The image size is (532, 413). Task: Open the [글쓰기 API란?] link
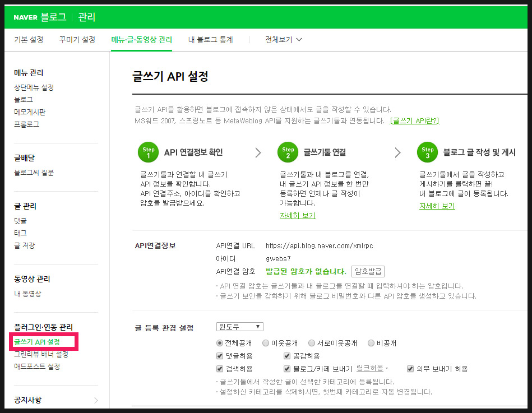(415, 120)
